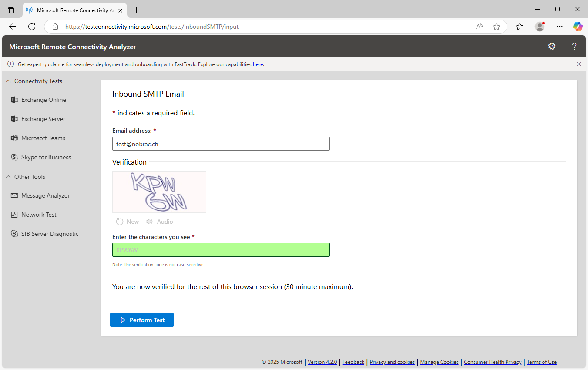Open the Manage Cookies link
Image resolution: width=588 pixels, height=370 pixels.
440,362
